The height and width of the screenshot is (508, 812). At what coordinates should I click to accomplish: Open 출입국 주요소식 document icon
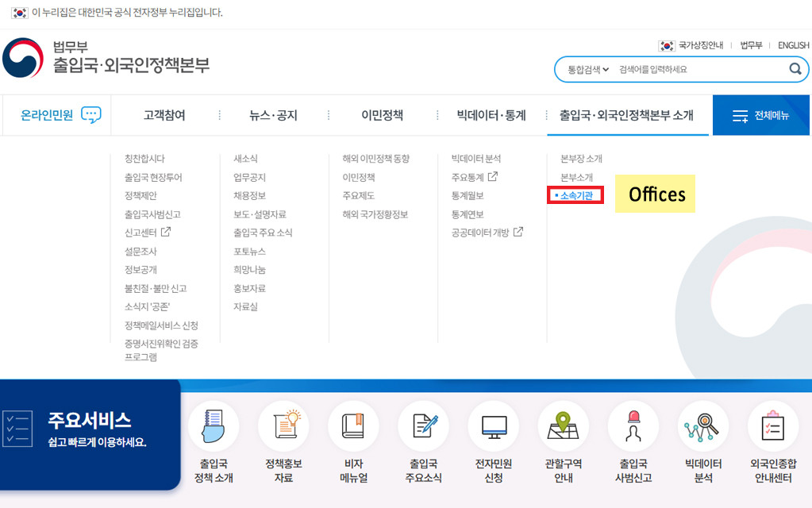[424, 426]
